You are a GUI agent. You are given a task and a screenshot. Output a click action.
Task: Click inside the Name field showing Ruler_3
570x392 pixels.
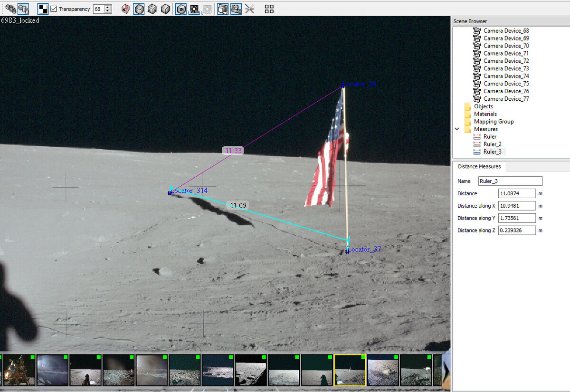[510, 181]
